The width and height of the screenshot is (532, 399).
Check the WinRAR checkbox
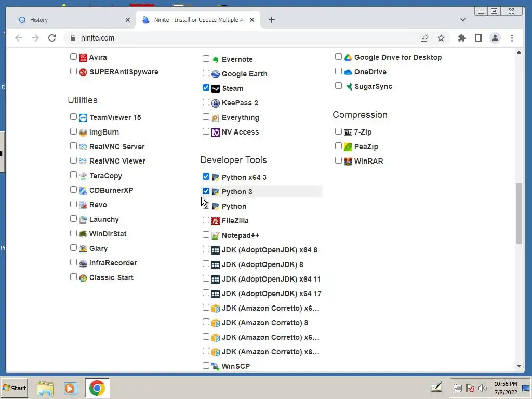[x=338, y=160]
